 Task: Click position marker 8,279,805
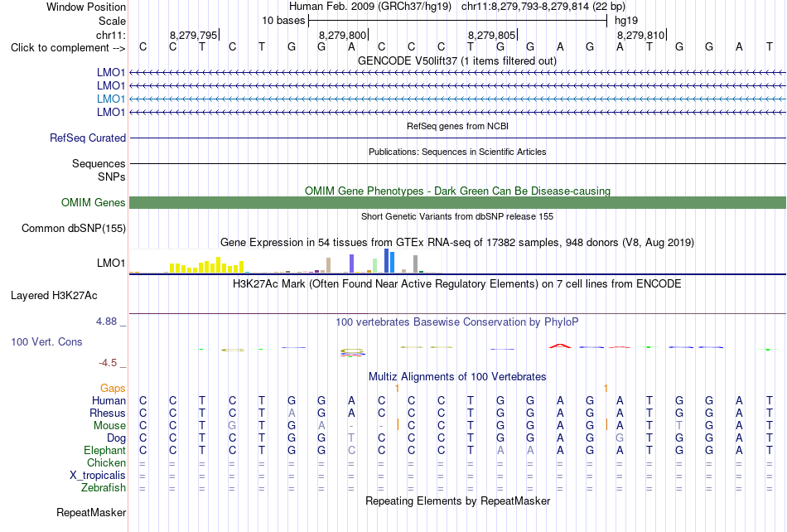(x=492, y=35)
